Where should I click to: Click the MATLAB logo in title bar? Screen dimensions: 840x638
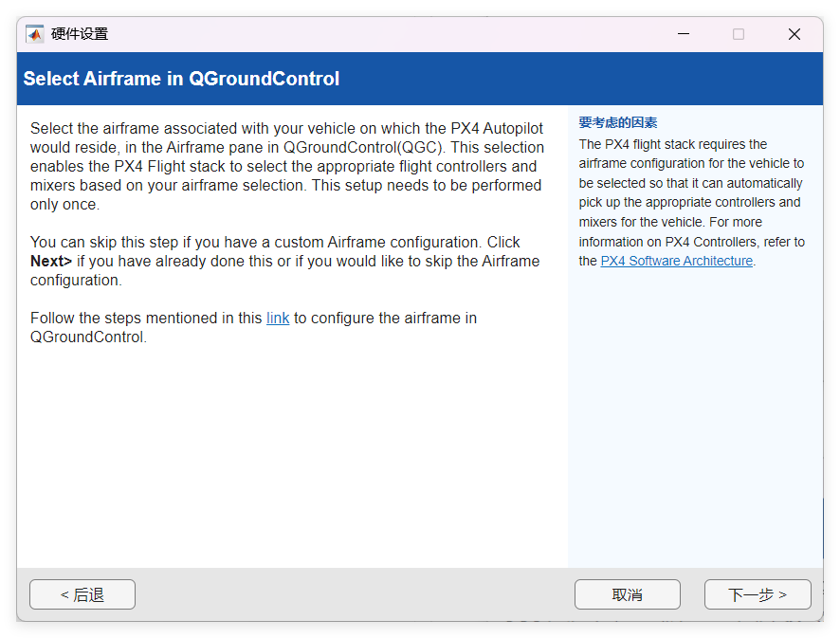(x=35, y=34)
